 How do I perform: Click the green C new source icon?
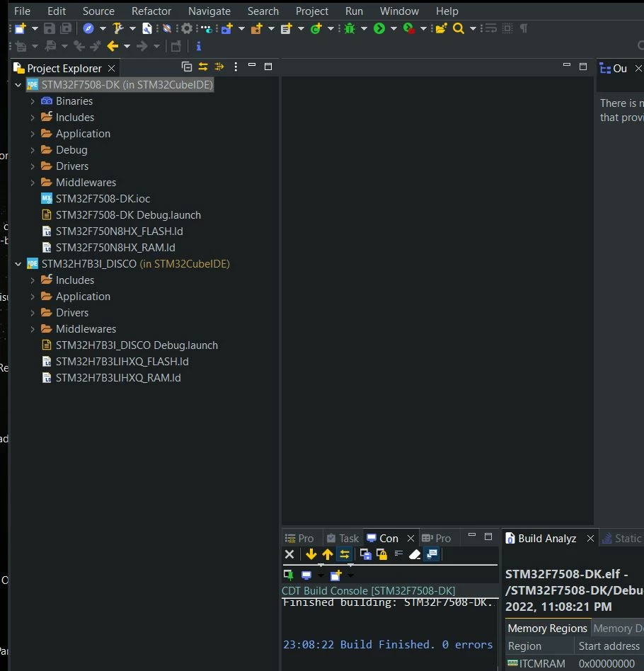pos(316,29)
